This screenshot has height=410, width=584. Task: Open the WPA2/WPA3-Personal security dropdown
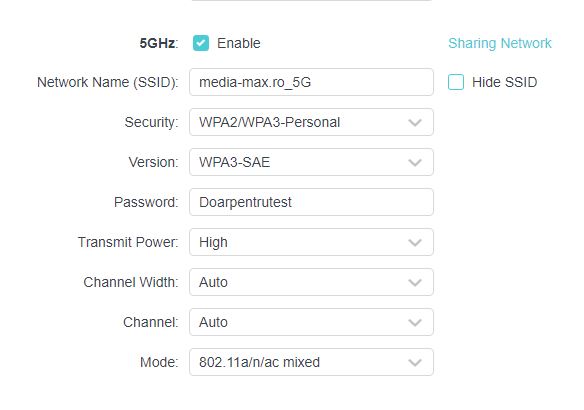[x=311, y=122]
